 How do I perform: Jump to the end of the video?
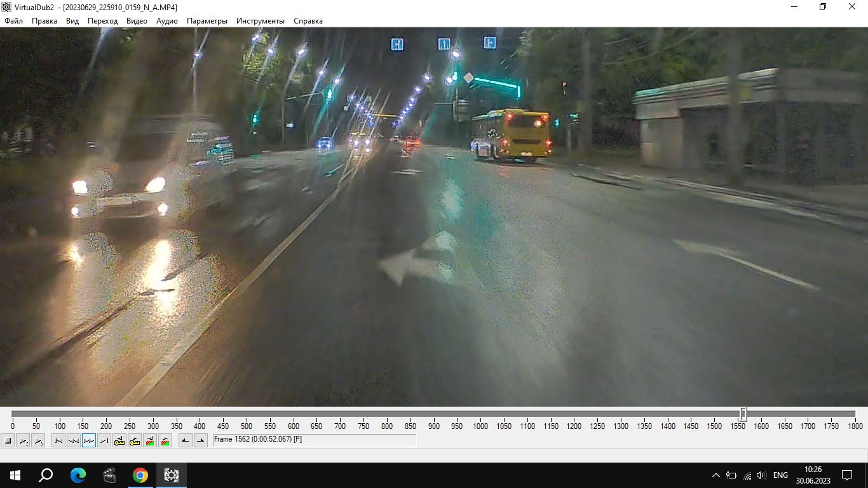click(x=104, y=440)
